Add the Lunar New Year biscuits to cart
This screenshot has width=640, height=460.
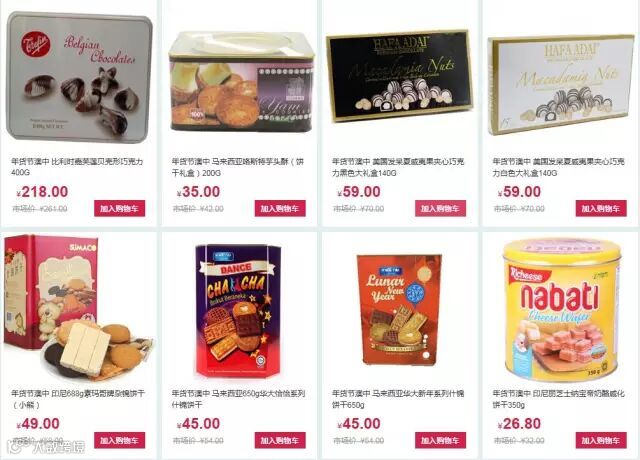pos(440,440)
